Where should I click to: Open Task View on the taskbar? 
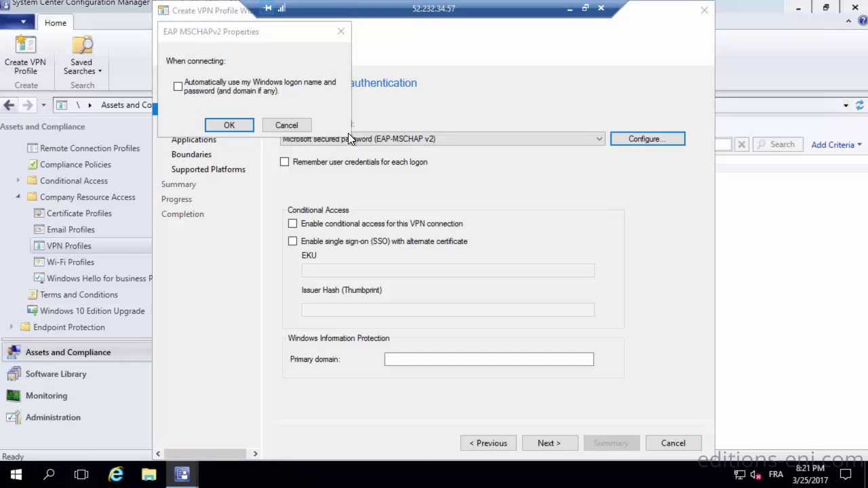(x=81, y=474)
